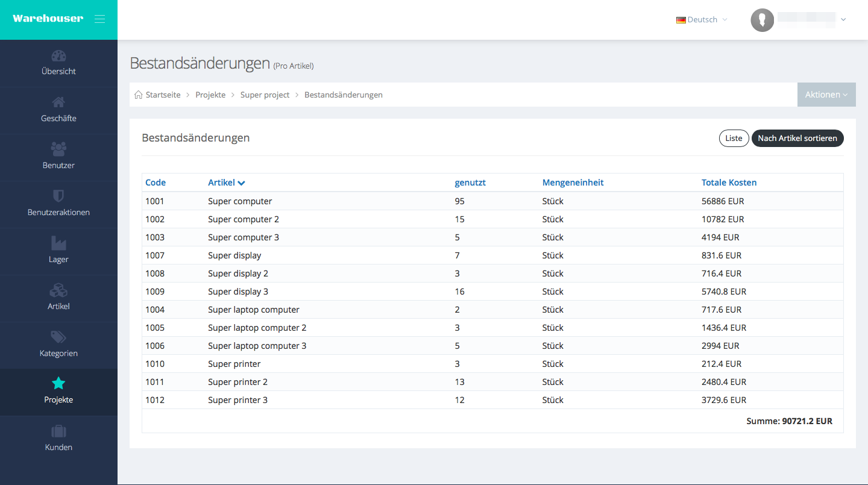Go to Startseite in the breadcrumb

click(x=163, y=95)
